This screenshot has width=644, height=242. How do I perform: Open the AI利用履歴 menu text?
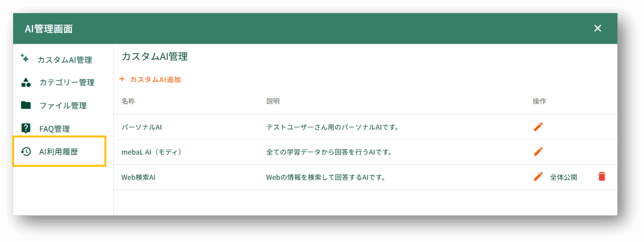tap(59, 152)
